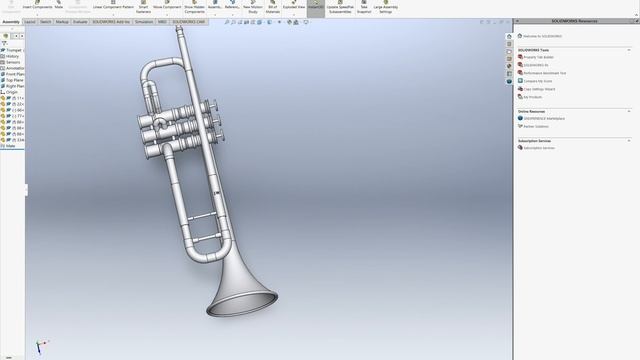Switch to the Assembly tab
640x360 pixels.
click(11, 22)
